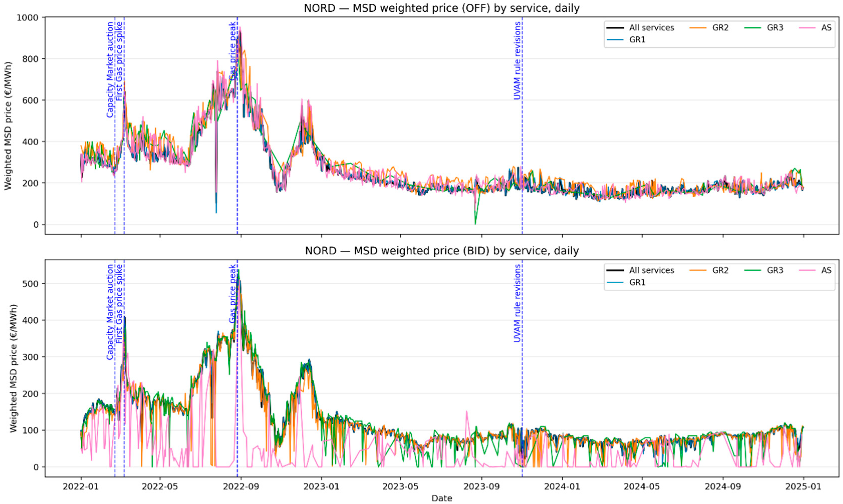Screen dimensions: 843x504
Task: Click the 2024-09 x-axis tick label
Action: 723,486
